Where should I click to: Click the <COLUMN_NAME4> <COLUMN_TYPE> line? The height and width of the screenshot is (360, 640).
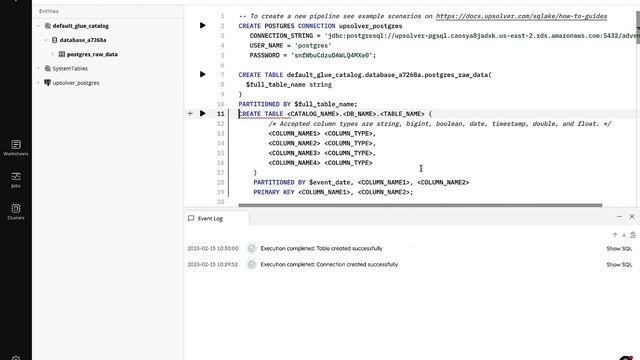point(320,163)
